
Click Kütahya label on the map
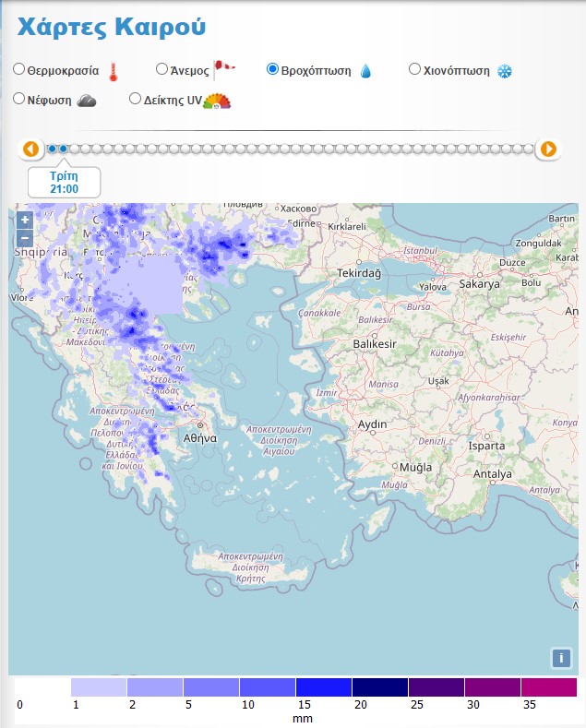447,352
